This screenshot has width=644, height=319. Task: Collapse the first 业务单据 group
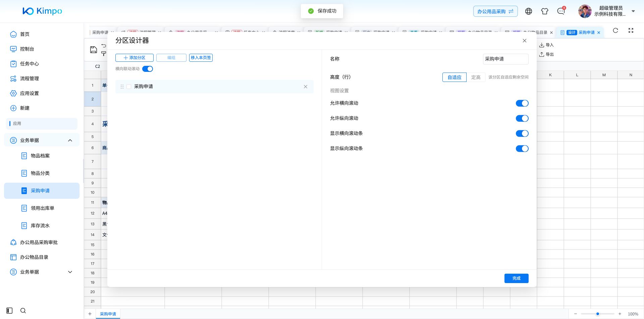(x=70, y=140)
